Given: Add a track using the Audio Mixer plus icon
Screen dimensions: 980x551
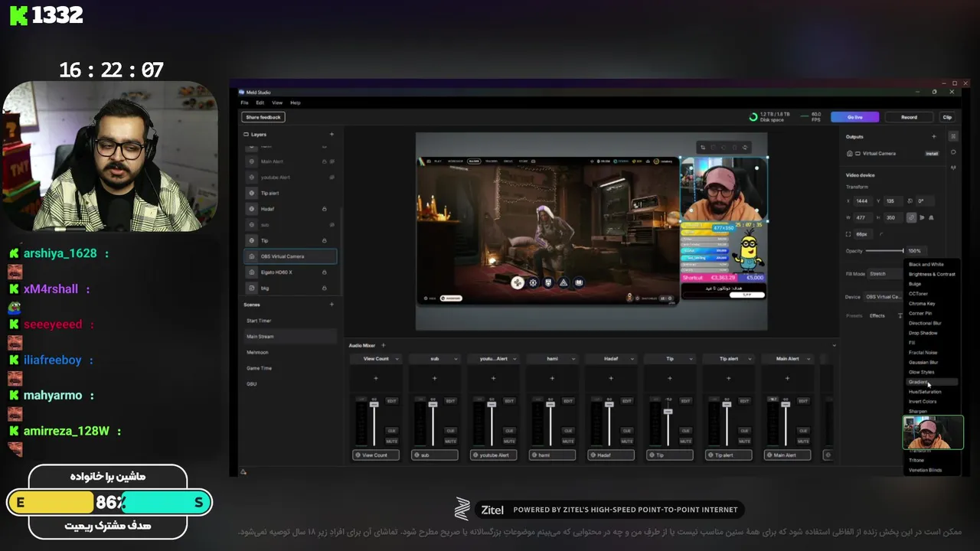Looking at the screenshot, I should coord(384,345).
